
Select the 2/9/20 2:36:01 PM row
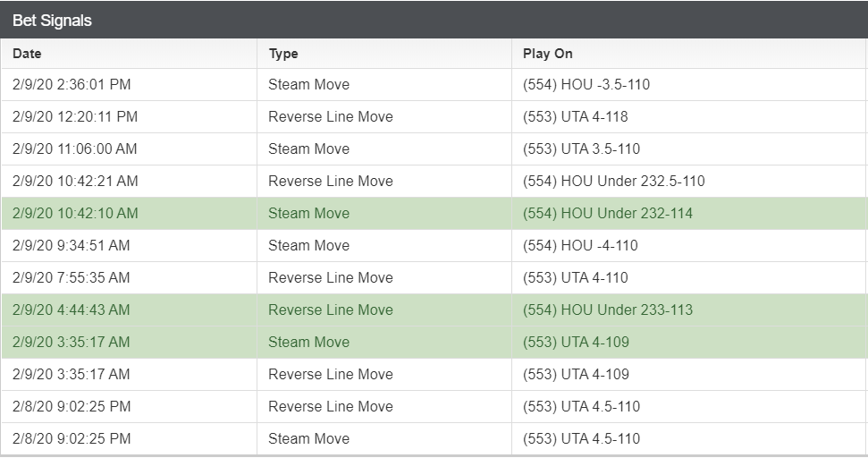(434, 85)
